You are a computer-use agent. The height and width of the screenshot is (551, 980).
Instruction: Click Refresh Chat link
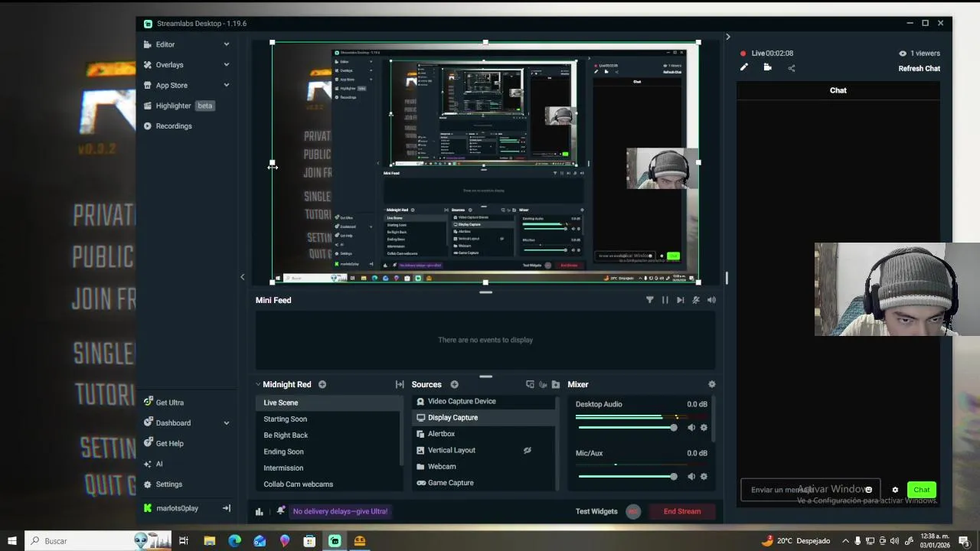pyautogui.click(x=919, y=68)
